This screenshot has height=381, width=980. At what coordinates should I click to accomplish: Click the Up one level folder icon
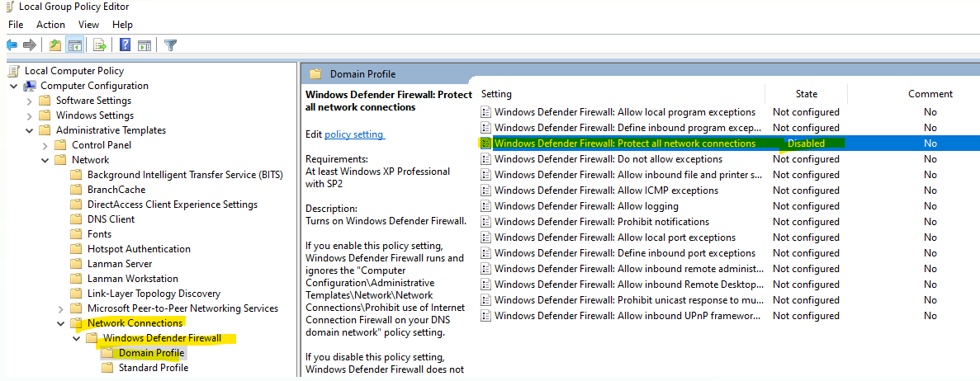(55, 45)
